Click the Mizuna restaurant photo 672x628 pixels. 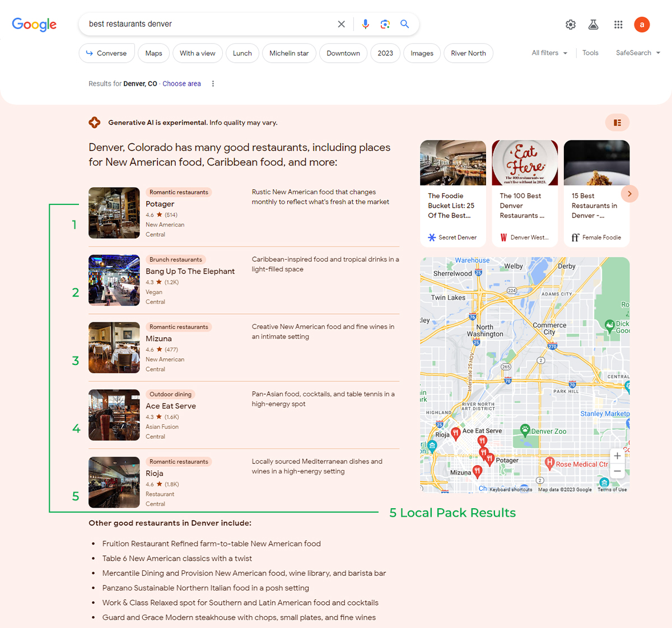(x=114, y=348)
